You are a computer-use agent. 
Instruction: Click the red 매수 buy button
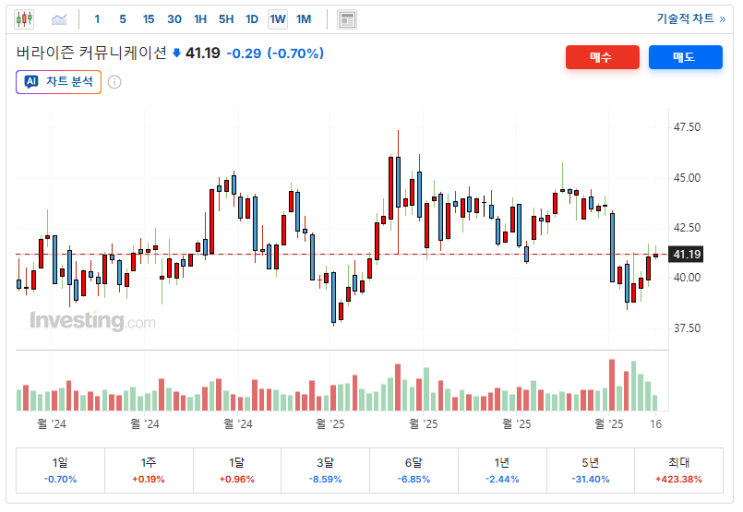coord(602,57)
